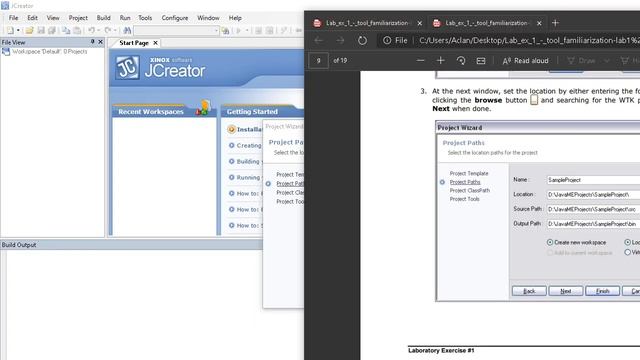Click the browser Forward arrow
This screenshot has height=360, width=640.
340,40
